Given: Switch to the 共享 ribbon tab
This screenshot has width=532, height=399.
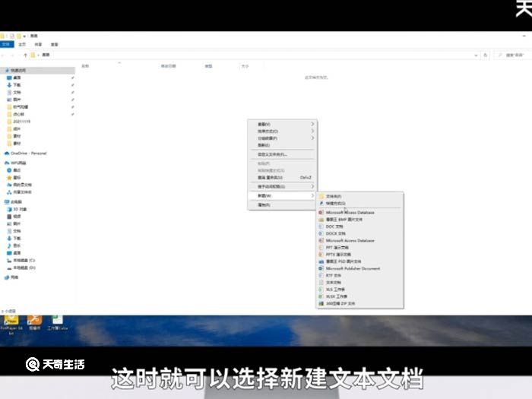Looking at the screenshot, I should pyautogui.click(x=38, y=44).
